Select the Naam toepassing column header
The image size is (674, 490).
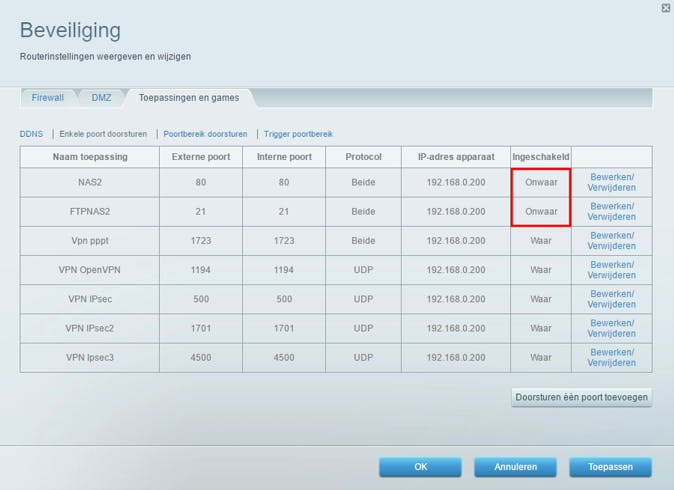pos(90,157)
